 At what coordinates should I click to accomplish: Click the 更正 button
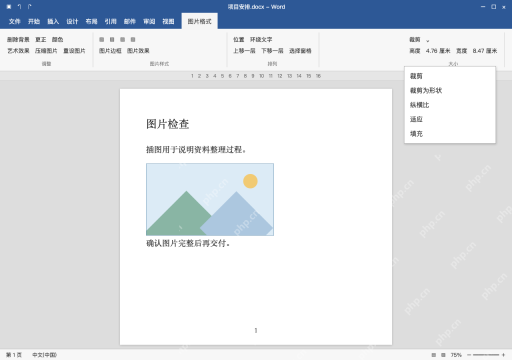[41, 40]
